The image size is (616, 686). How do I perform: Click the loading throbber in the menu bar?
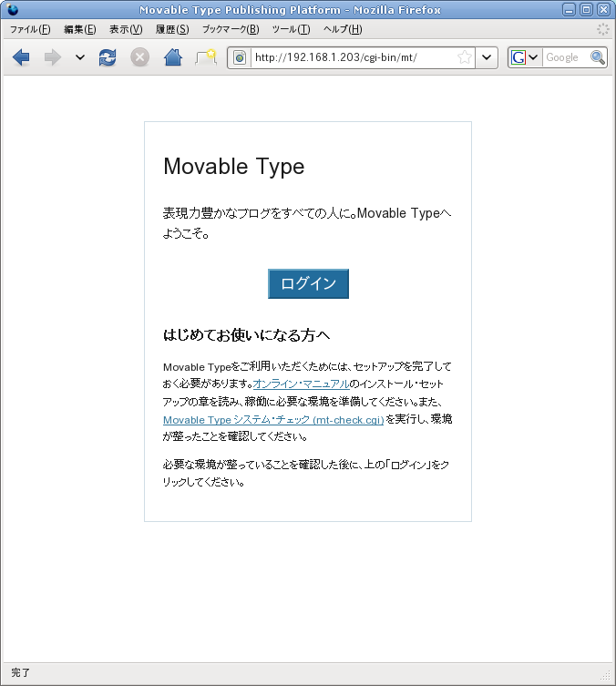[x=603, y=29]
